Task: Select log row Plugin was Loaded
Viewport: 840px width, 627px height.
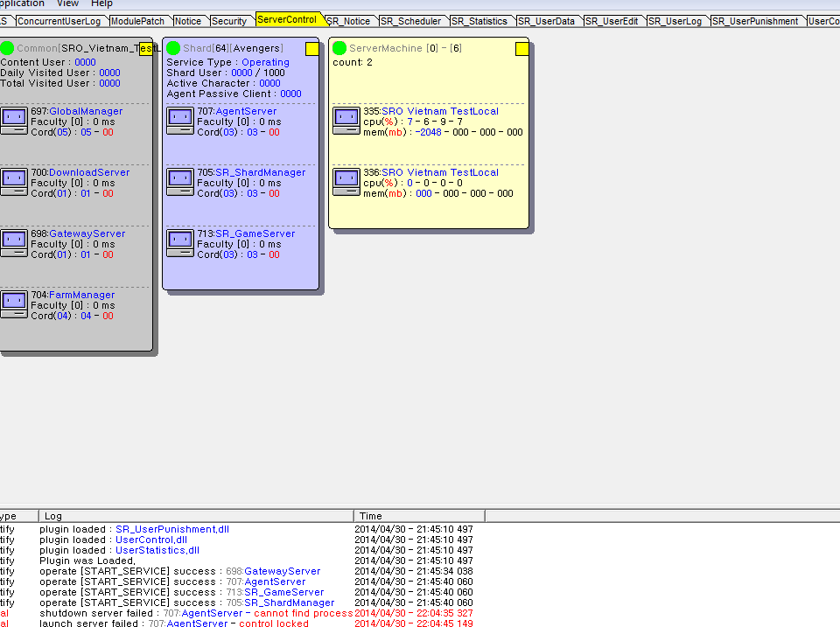Action: pos(236,561)
